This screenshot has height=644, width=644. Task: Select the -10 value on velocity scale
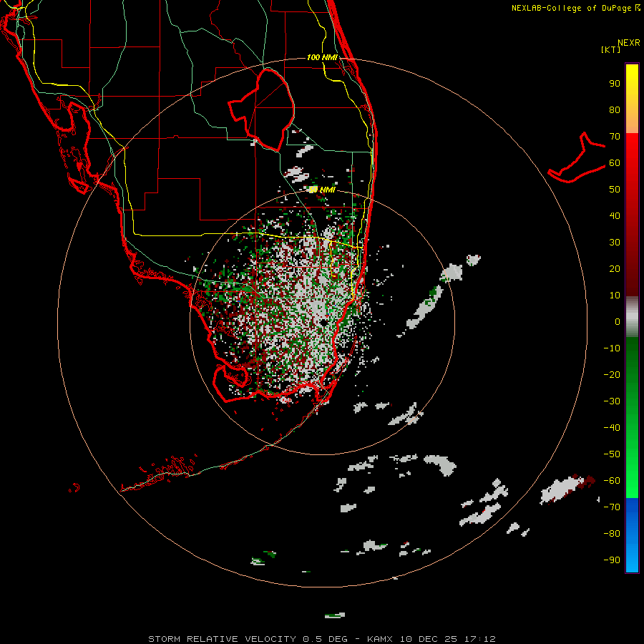(612, 348)
